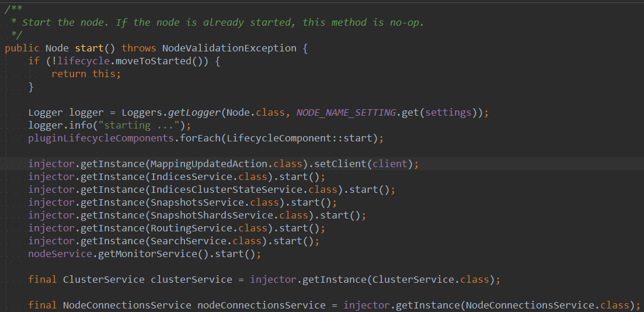This screenshot has height=312, width=644.
Task: Click 'IndicesClusterStateService' class reference
Action: (227, 190)
